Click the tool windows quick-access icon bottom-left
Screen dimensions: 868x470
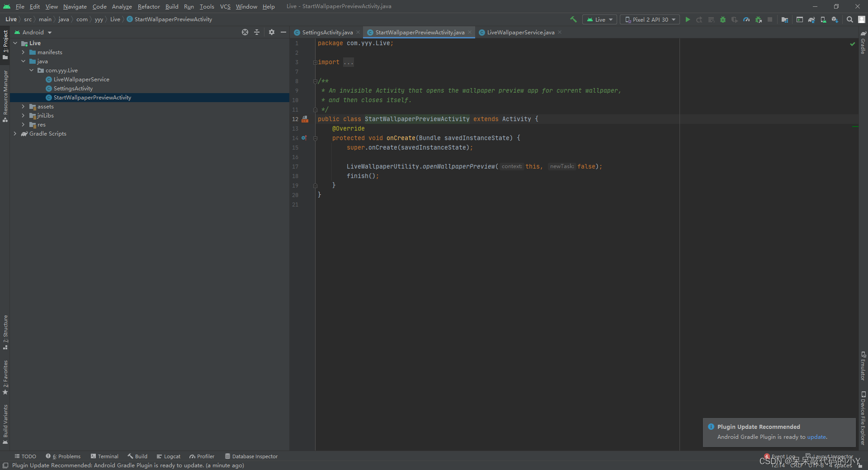pos(5,465)
